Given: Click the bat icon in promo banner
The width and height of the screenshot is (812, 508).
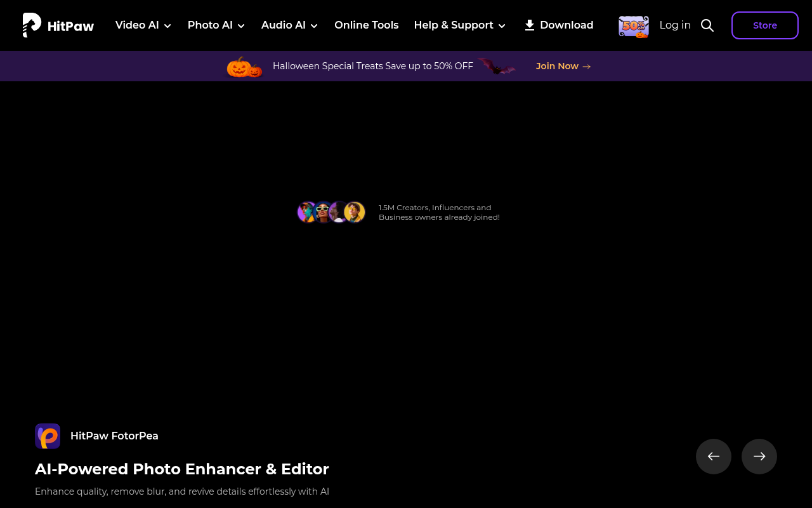Looking at the screenshot, I should point(496,66).
